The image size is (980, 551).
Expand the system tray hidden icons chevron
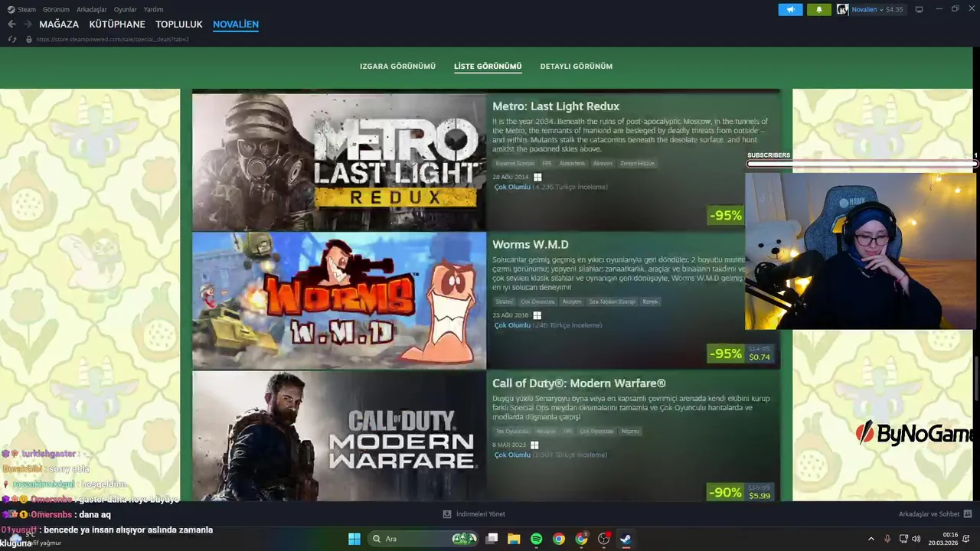click(x=871, y=539)
